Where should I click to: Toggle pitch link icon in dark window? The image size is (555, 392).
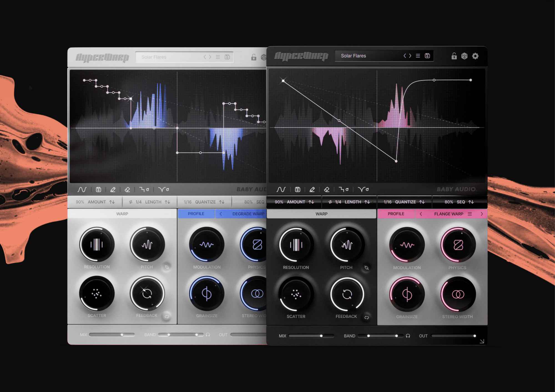[367, 268]
